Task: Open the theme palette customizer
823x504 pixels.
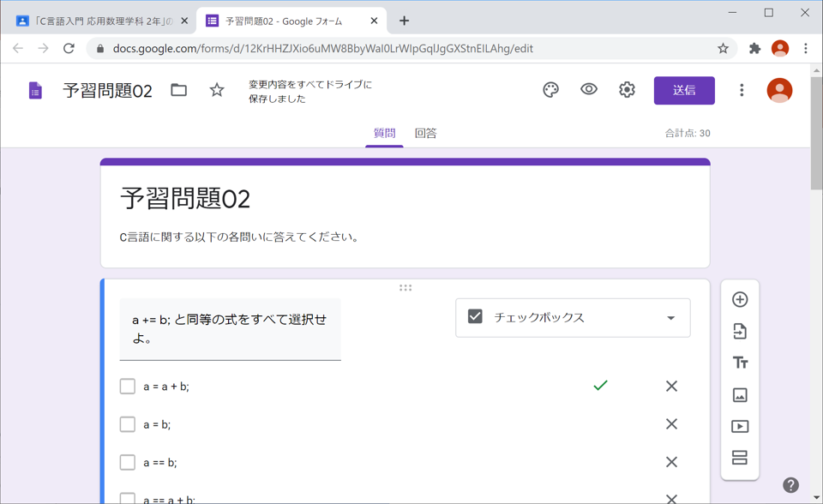Action: 550,90
